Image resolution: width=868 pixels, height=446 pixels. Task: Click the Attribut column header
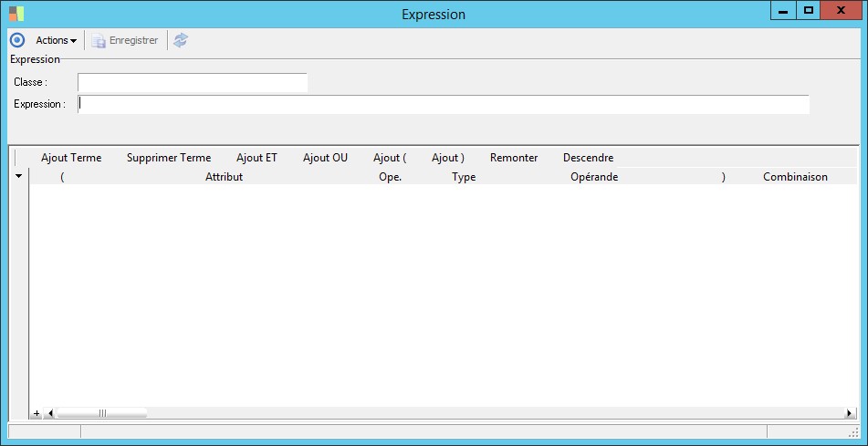pyautogui.click(x=225, y=177)
